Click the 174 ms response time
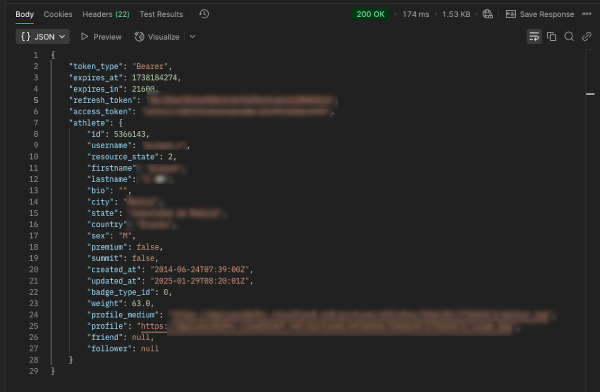The height and width of the screenshot is (392, 600). tap(416, 14)
